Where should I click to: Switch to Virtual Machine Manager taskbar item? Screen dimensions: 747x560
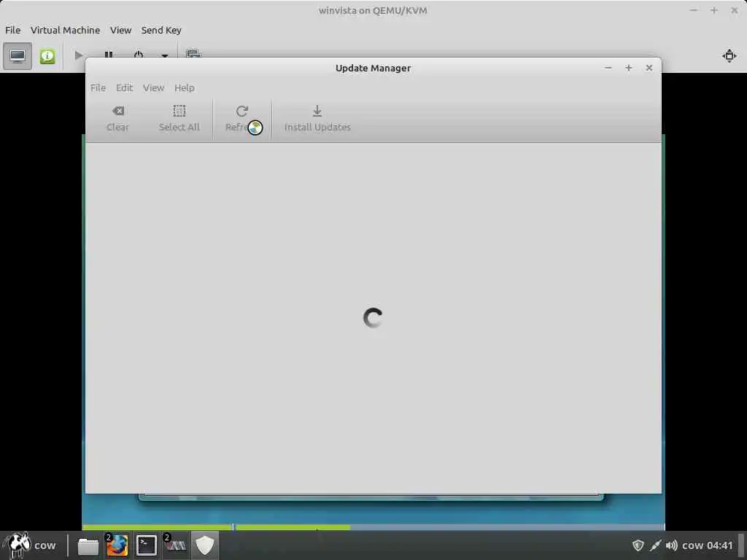coord(175,545)
